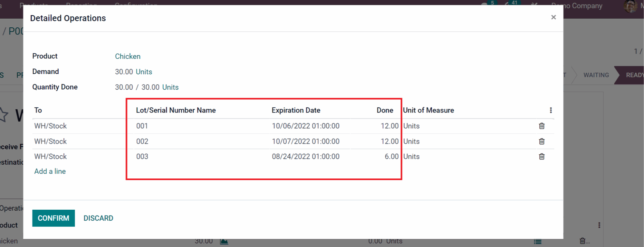This screenshot has width=644, height=247.
Task: Discard the detailed operations changes
Action: (x=98, y=218)
